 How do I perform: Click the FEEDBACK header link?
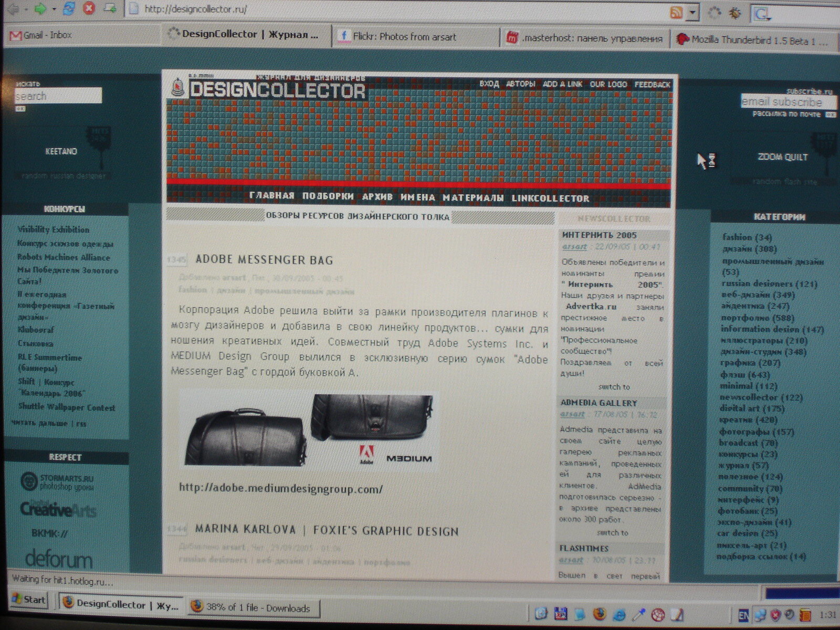[x=652, y=85]
